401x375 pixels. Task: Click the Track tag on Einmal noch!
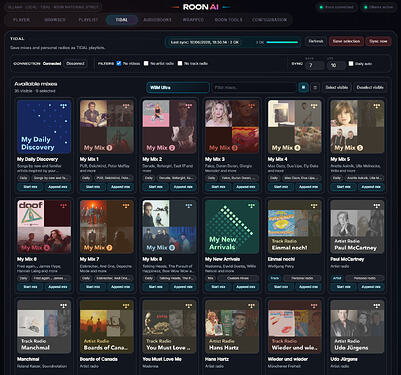click(275, 278)
